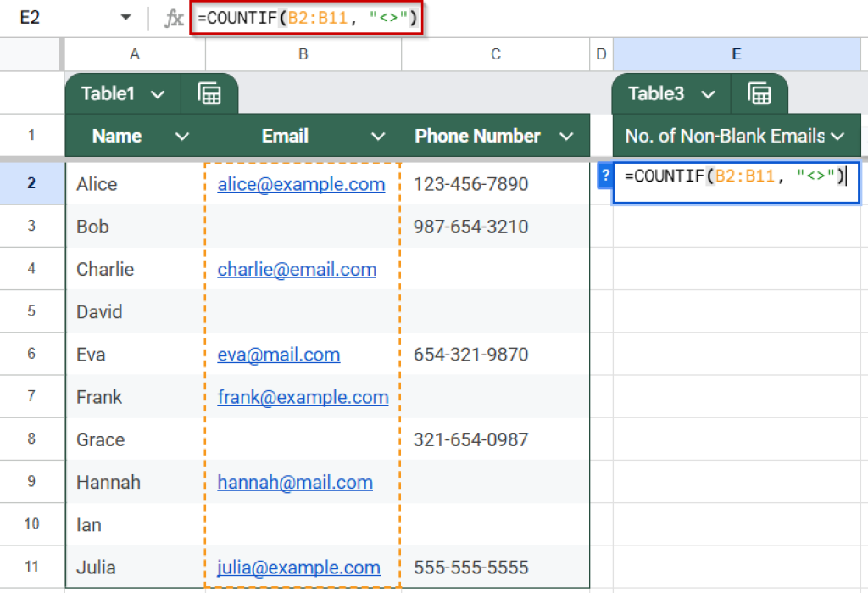Select row 5 by its header
Viewport: 868px width, 593px height.
31,311
